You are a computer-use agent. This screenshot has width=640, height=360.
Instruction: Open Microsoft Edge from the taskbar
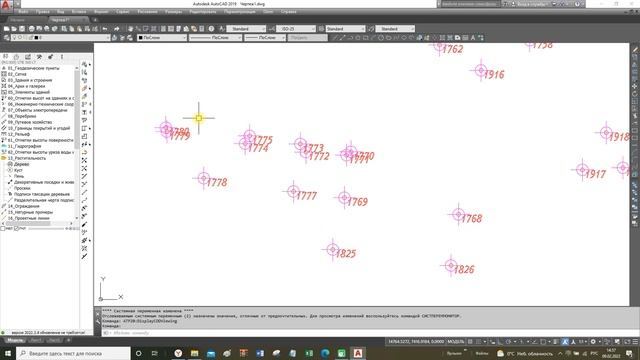pos(325,353)
